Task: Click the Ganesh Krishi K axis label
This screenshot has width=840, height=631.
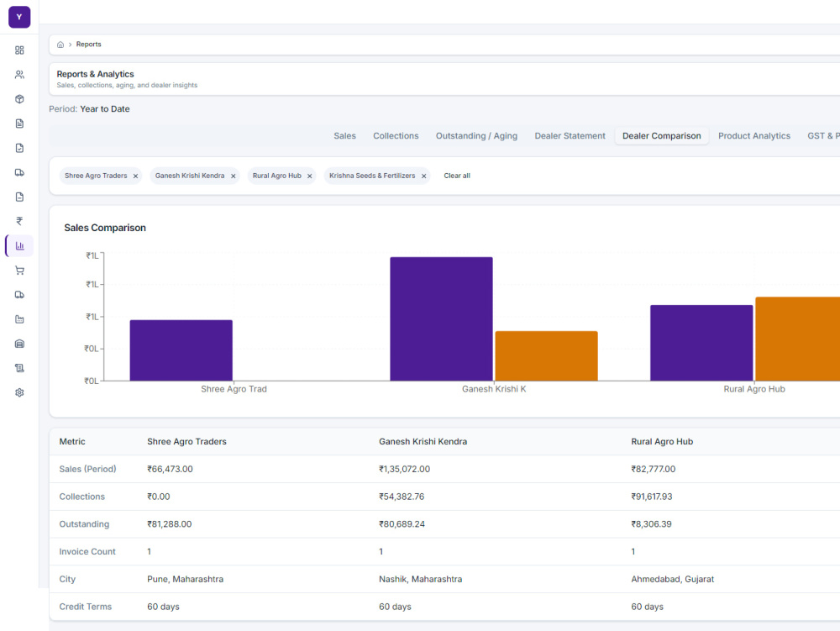Action: [x=494, y=389]
